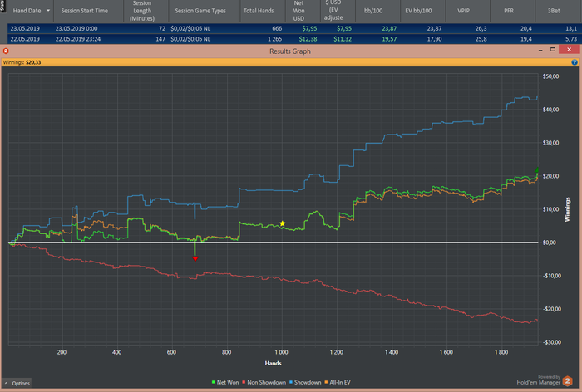This screenshot has width=582, height=392.
Task: Sort by Session Length (Minutes) column
Action: pos(142,11)
